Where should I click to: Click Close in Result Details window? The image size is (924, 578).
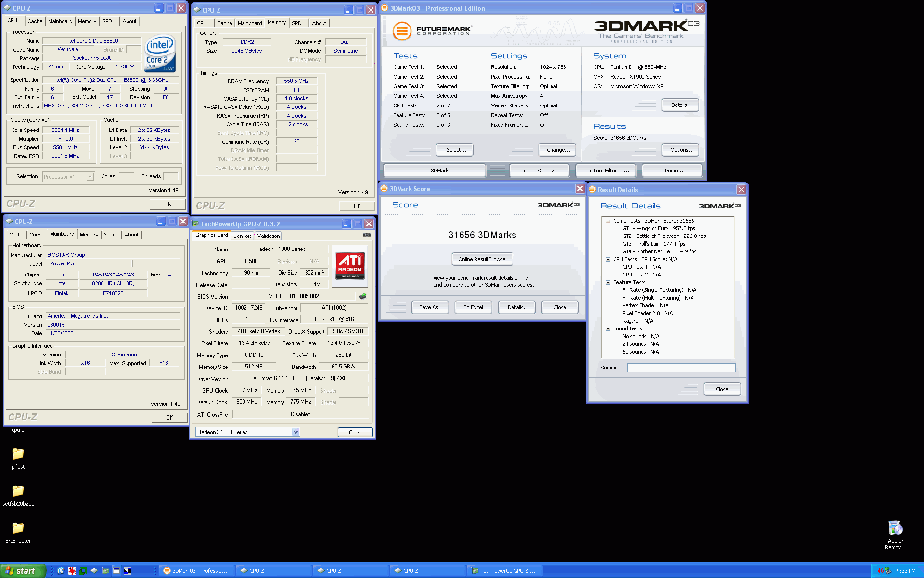tap(722, 389)
